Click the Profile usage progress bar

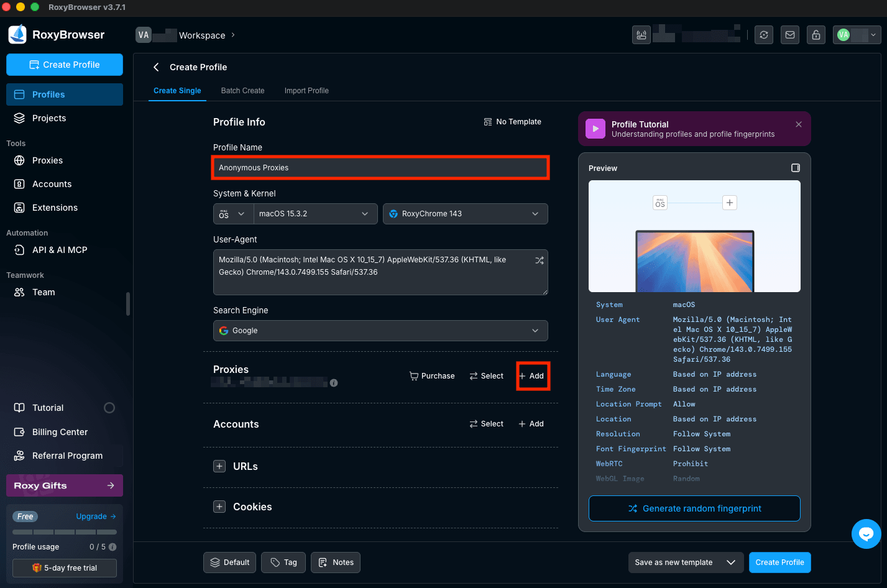pos(64,532)
